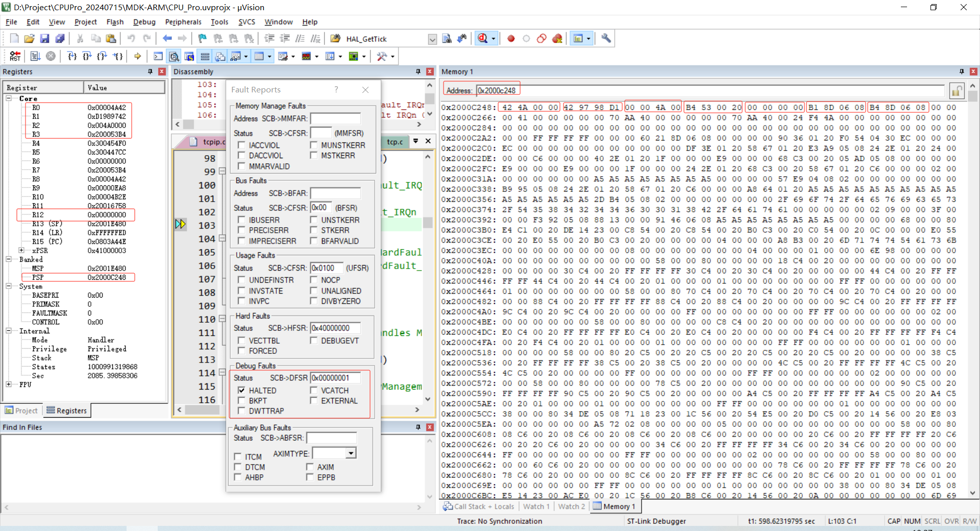Viewport: 980px width, 531px height.
Task: Open the AXIMTYPE dropdown
Action: pos(351,453)
